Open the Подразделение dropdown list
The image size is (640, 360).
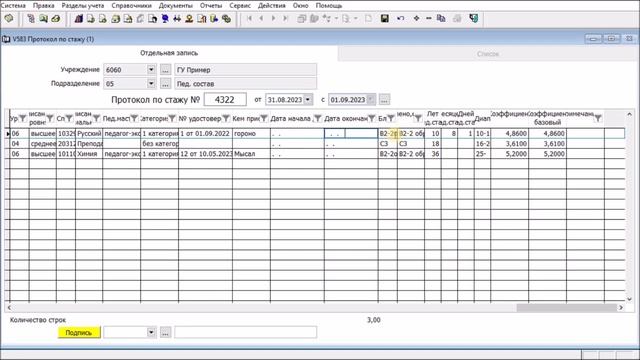(151, 84)
